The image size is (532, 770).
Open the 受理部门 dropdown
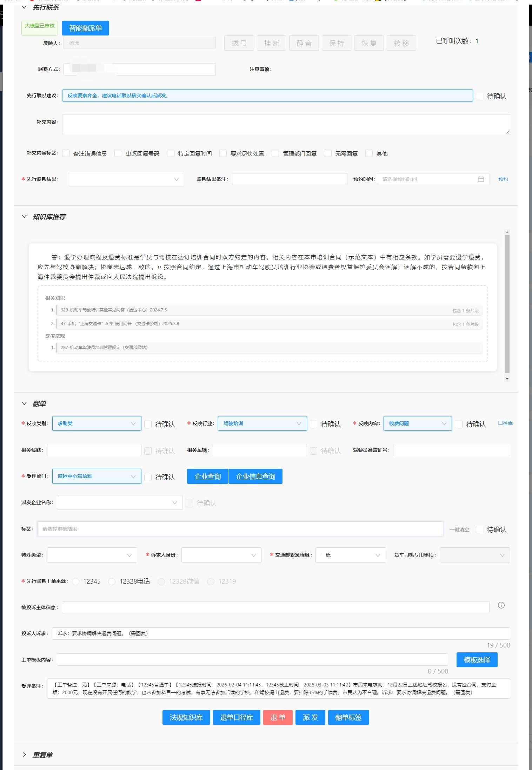[97, 476]
